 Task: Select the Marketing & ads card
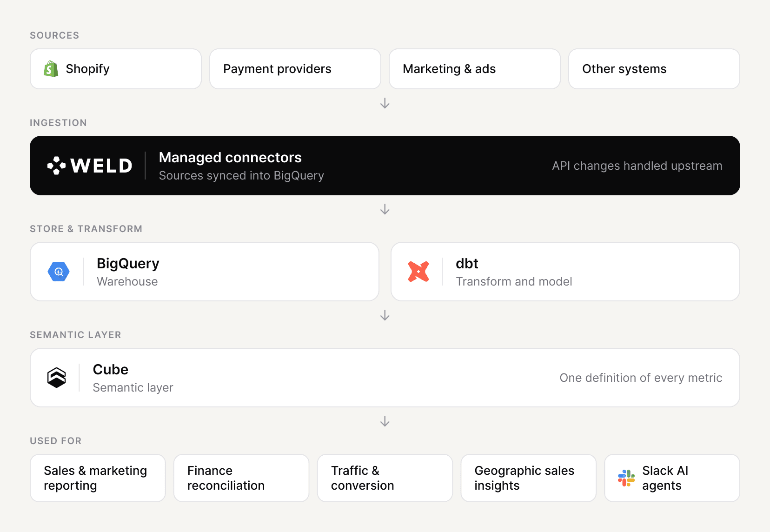click(x=475, y=69)
